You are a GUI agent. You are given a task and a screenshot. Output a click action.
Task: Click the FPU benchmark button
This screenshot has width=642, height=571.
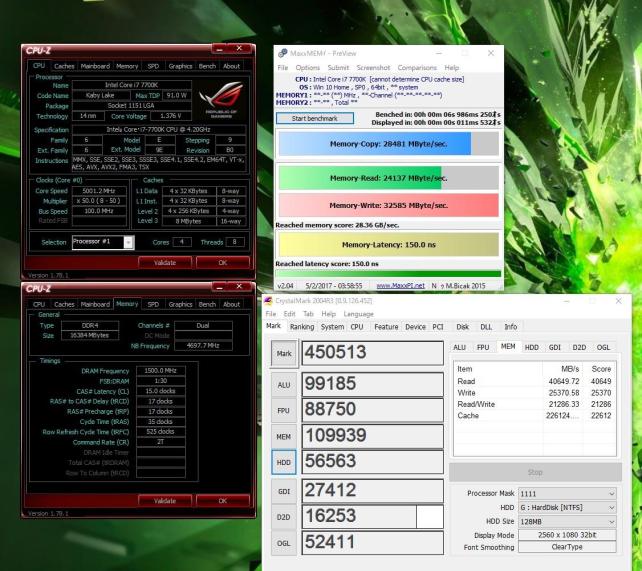[284, 411]
